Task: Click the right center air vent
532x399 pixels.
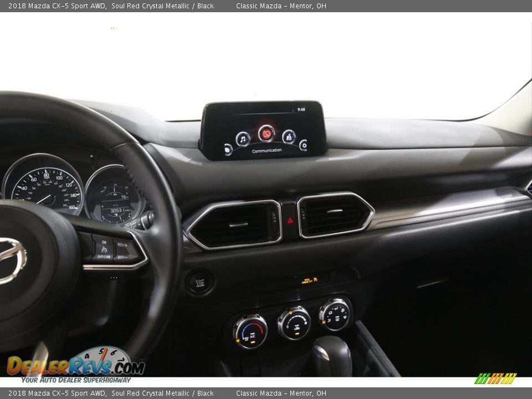Action: pos(334,214)
